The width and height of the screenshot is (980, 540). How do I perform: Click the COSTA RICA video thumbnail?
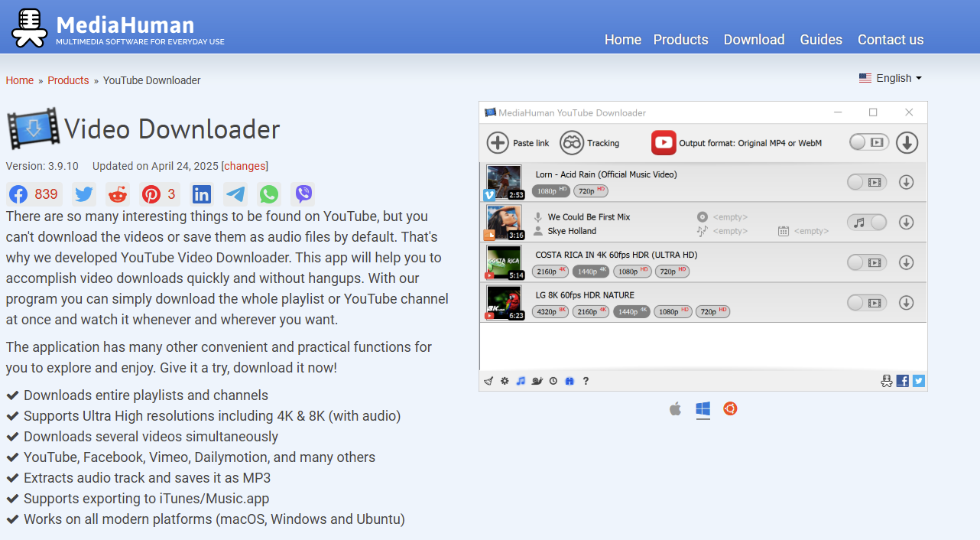(504, 262)
